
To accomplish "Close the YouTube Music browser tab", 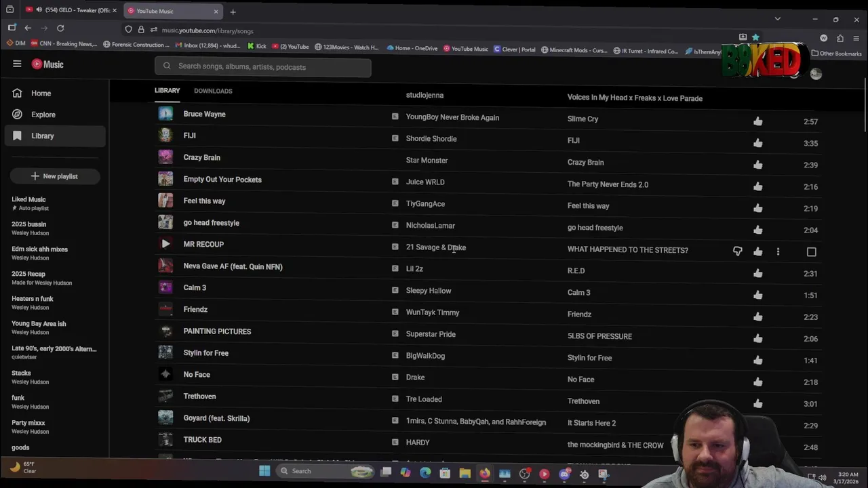I will click(x=216, y=12).
